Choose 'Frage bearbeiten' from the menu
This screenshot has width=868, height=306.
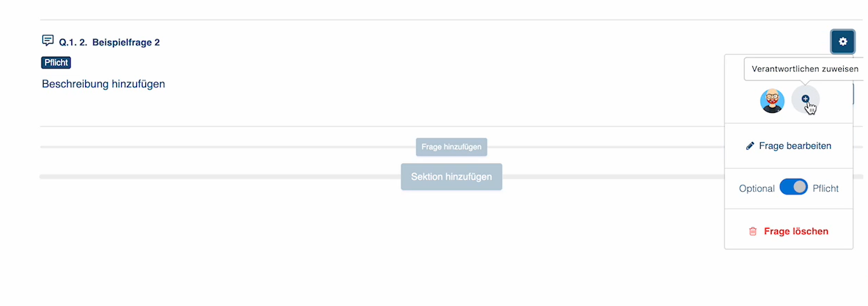click(x=795, y=146)
